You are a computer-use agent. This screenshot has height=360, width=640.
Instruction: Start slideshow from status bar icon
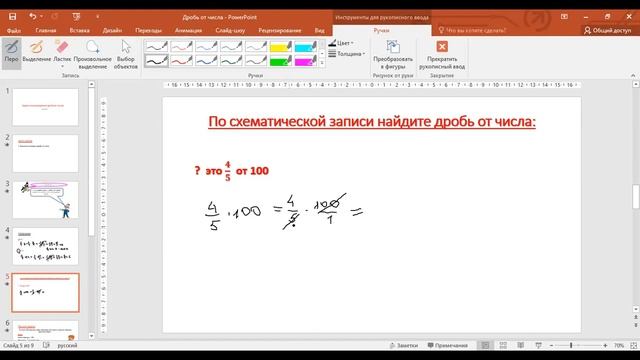(x=538, y=345)
